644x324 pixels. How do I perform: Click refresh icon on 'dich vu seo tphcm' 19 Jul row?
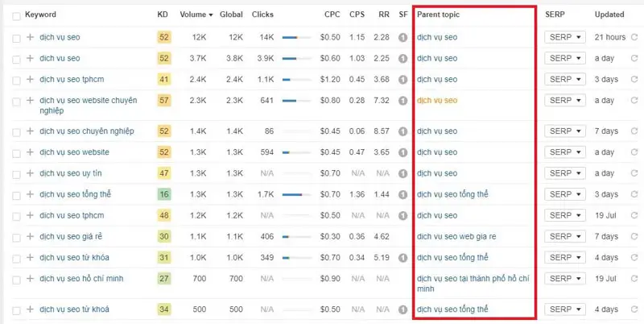point(634,215)
